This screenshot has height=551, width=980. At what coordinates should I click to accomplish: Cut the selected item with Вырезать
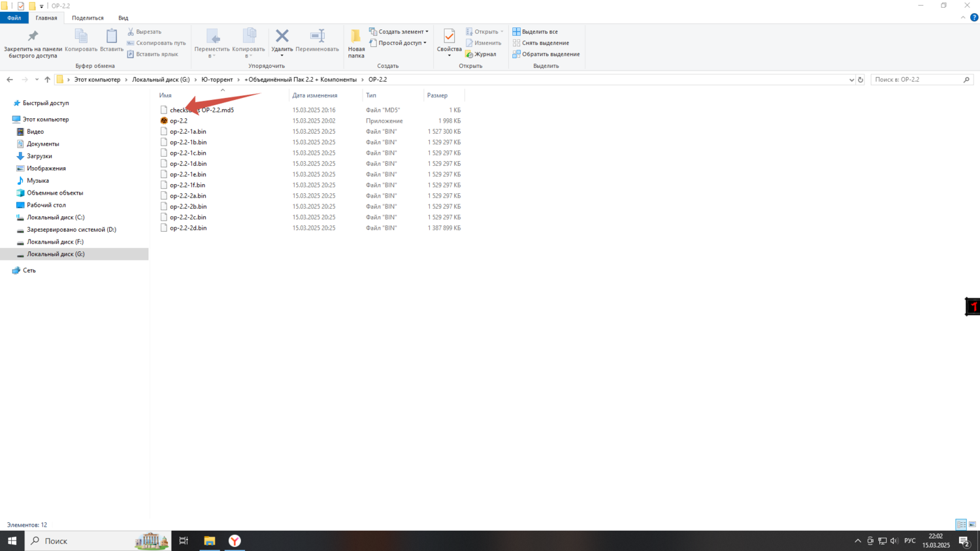click(144, 31)
